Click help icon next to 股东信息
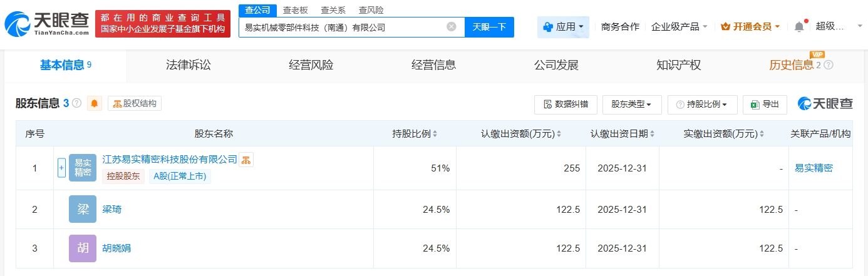 click(x=77, y=103)
